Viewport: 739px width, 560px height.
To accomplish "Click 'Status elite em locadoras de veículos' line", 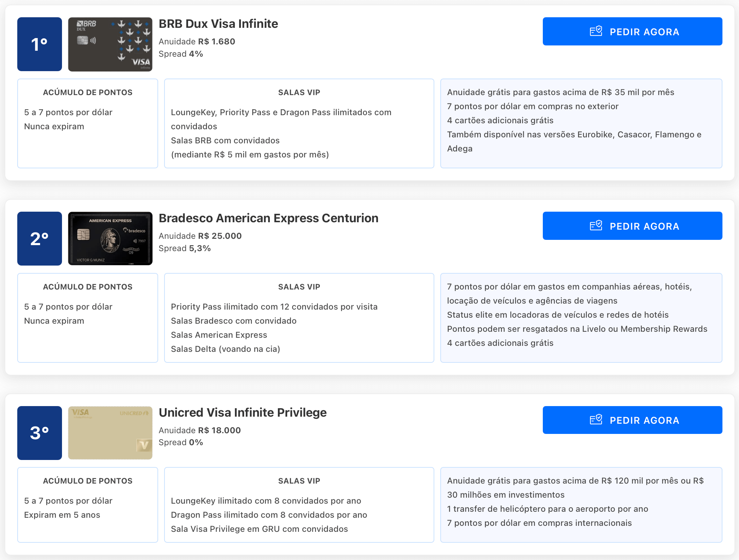I will tap(558, 315).
